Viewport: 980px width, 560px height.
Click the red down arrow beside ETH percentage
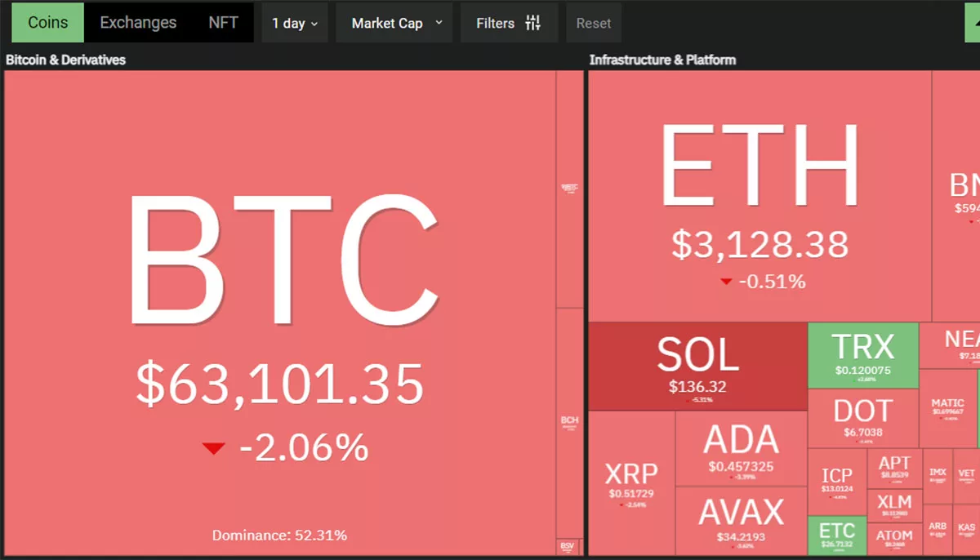726,282
